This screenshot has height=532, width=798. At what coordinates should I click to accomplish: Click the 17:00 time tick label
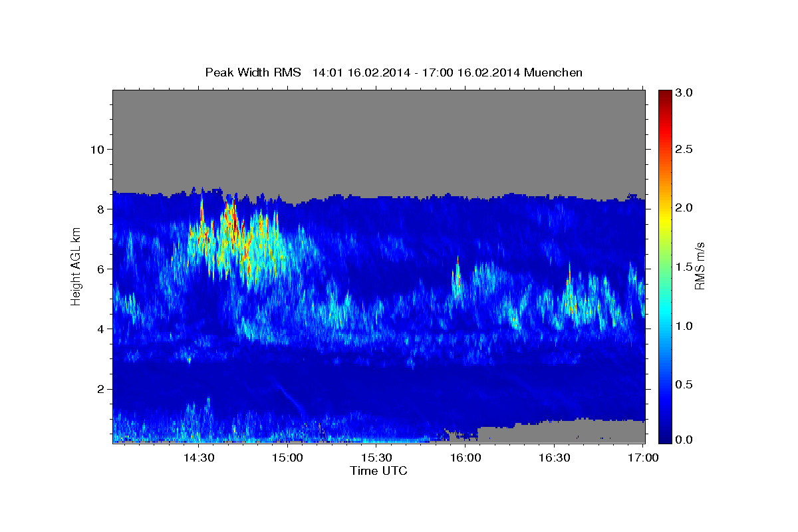click(x=643, y=458)
